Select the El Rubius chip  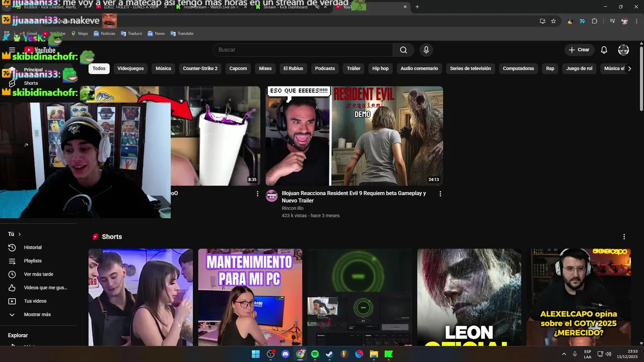(293, 68)
